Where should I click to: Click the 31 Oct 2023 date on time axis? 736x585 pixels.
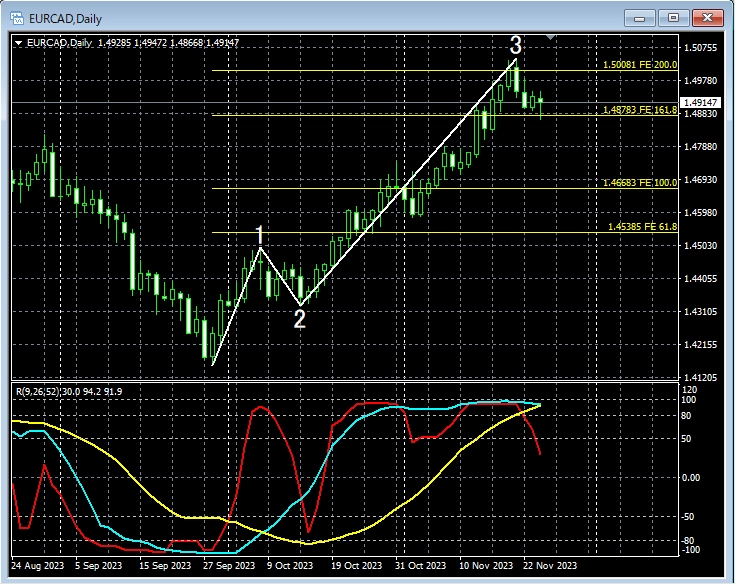[418, 565]
